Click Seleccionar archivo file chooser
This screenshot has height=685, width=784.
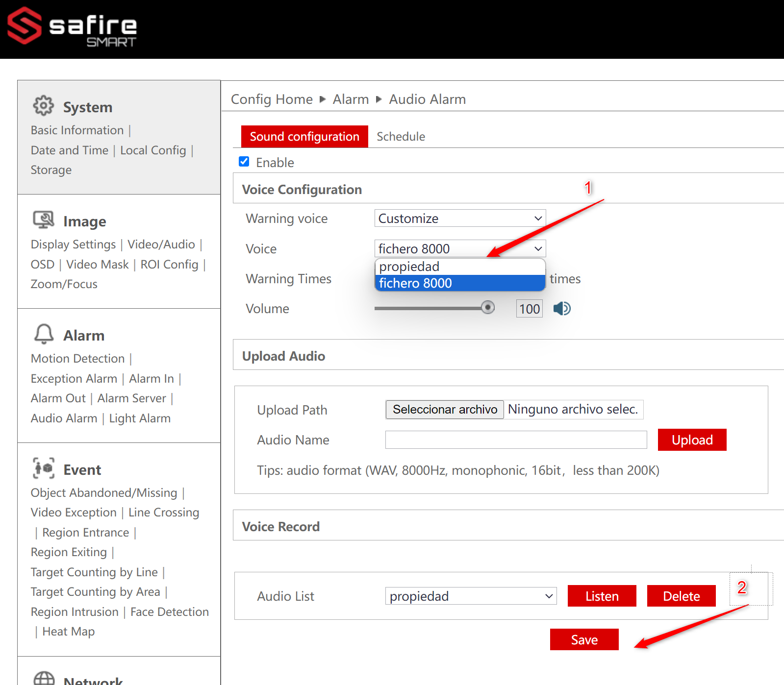tap(445, 410)
